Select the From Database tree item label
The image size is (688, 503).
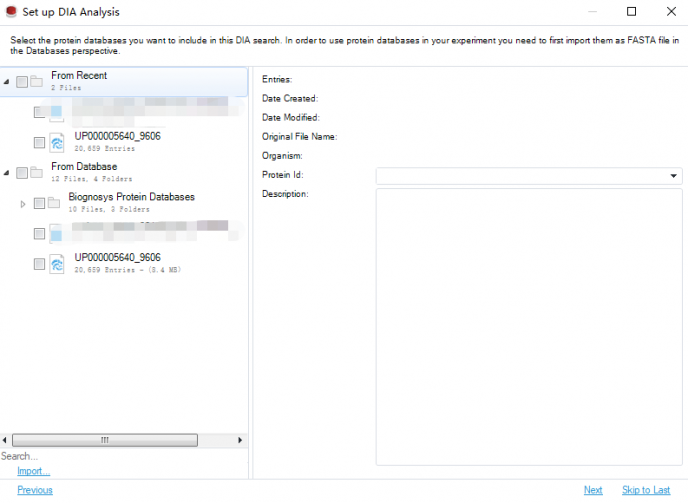tap(84, 167)
